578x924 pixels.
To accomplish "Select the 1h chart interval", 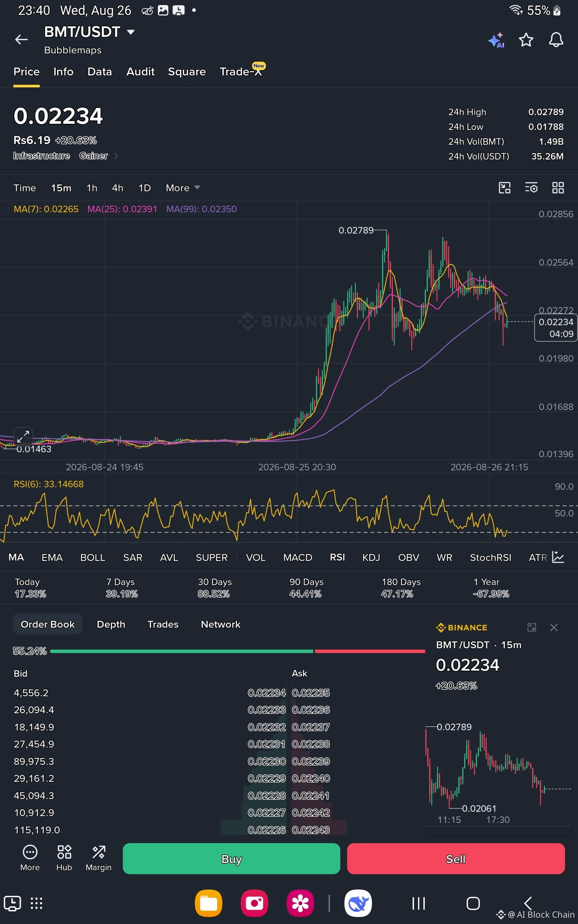I will (x=92, y=188).
